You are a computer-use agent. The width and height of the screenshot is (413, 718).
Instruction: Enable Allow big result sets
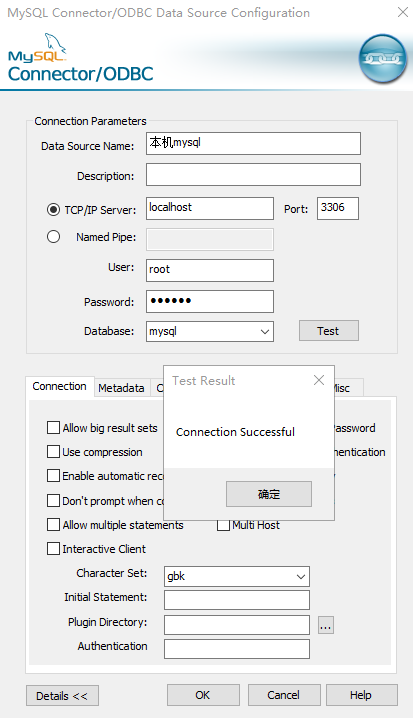(54, 428)
